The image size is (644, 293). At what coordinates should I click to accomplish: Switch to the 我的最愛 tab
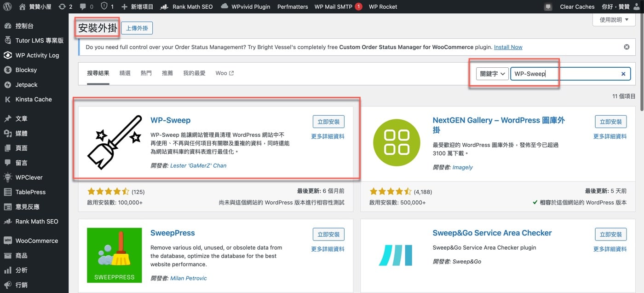point(194,73)
